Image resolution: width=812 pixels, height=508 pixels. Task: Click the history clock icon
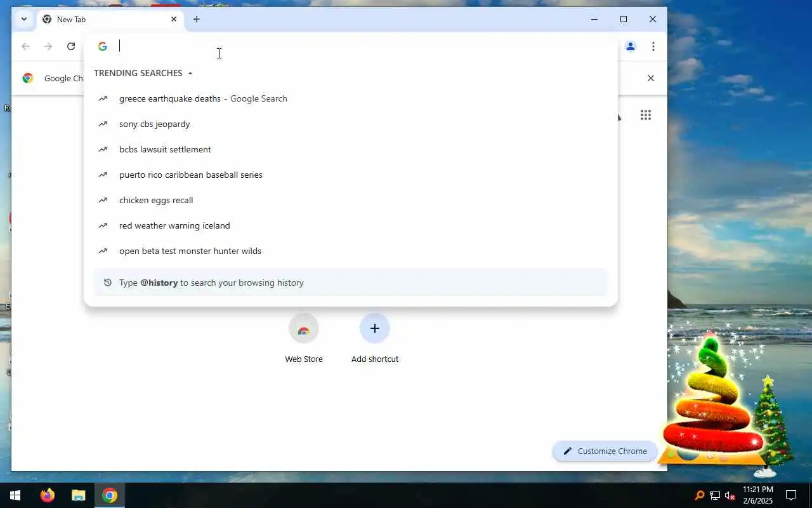[107, 283]
